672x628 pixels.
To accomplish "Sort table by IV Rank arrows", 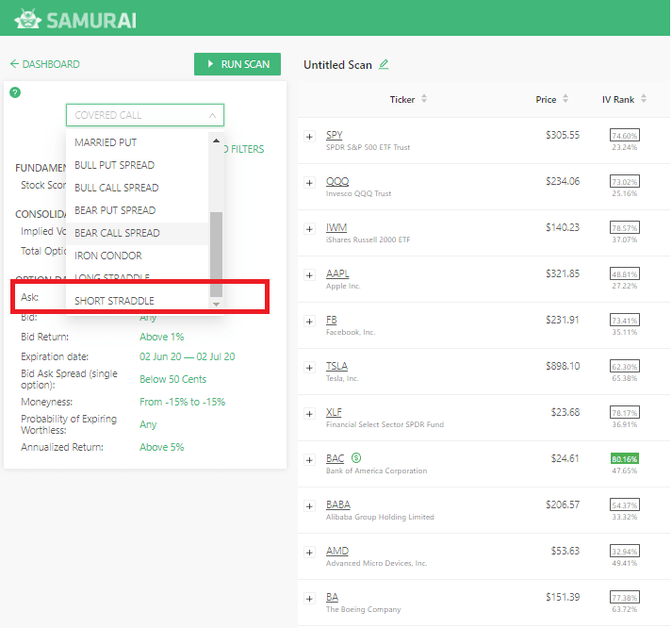I will (644, 99).
